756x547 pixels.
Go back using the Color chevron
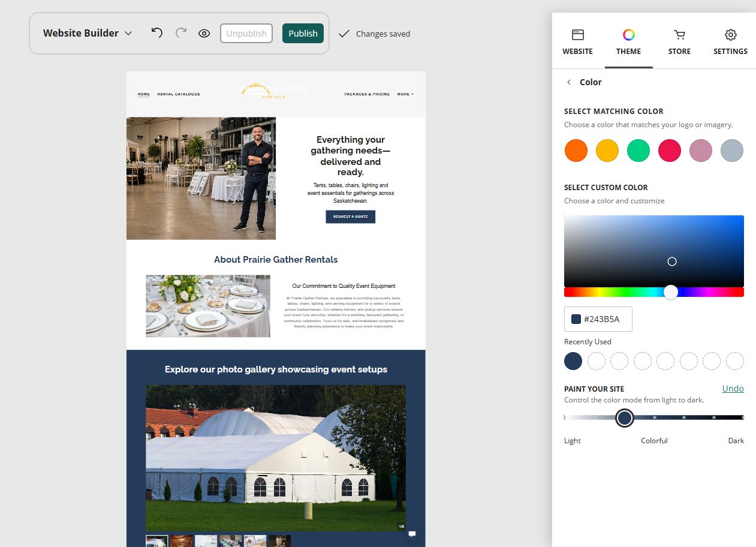pyautogui.click(x=569, y=82)
